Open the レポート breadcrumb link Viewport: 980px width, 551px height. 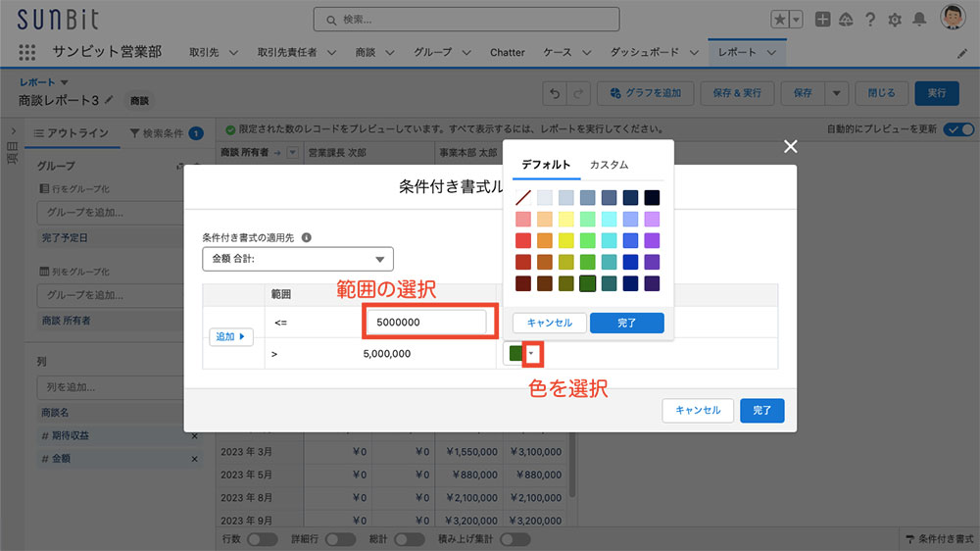coord(37,82)
